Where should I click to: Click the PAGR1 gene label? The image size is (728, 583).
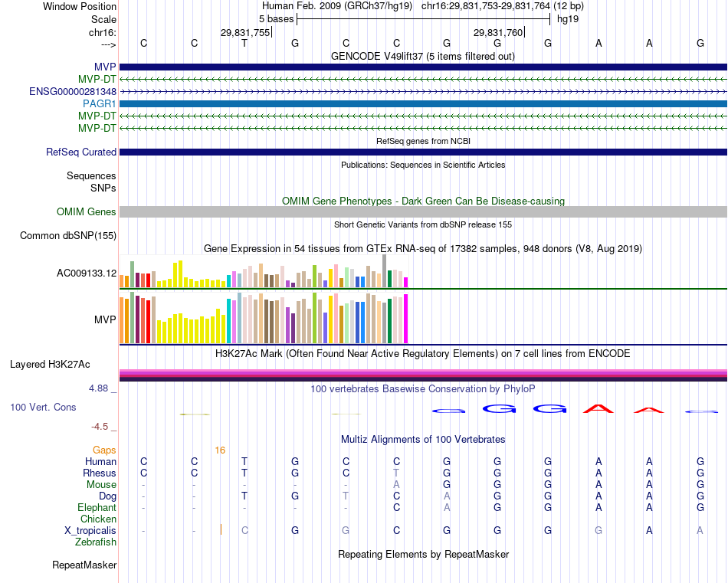[100, 103]
